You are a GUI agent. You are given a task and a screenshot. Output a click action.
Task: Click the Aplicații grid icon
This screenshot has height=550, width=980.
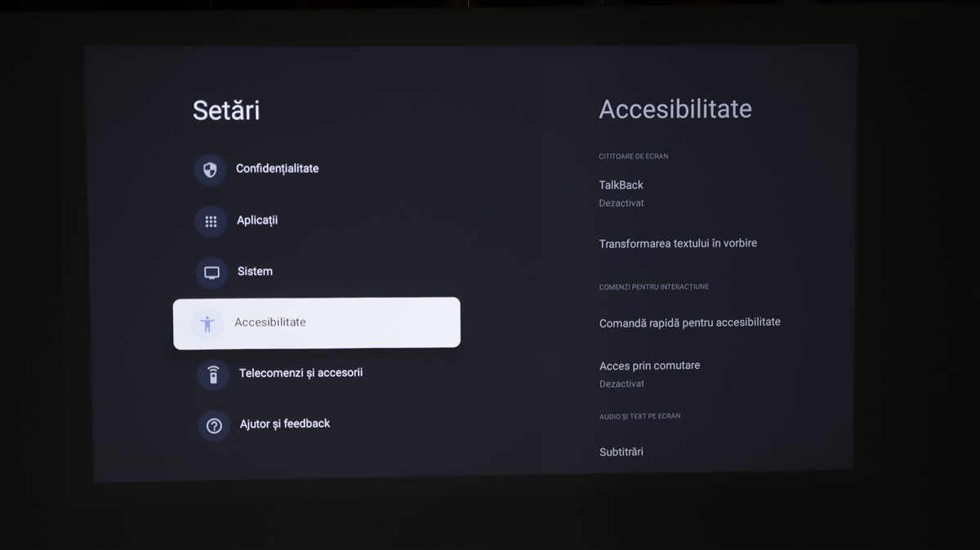(x=211, y=221)
